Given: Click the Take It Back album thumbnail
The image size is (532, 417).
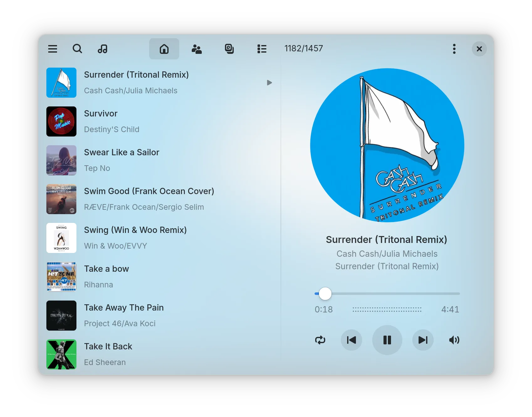Looking at the screenshot, I should (x=61, y=354).
